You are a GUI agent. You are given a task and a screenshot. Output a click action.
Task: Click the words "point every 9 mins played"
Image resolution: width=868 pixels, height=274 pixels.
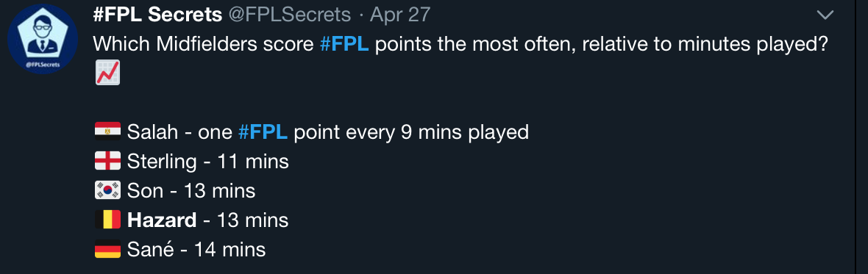[411, 132]
